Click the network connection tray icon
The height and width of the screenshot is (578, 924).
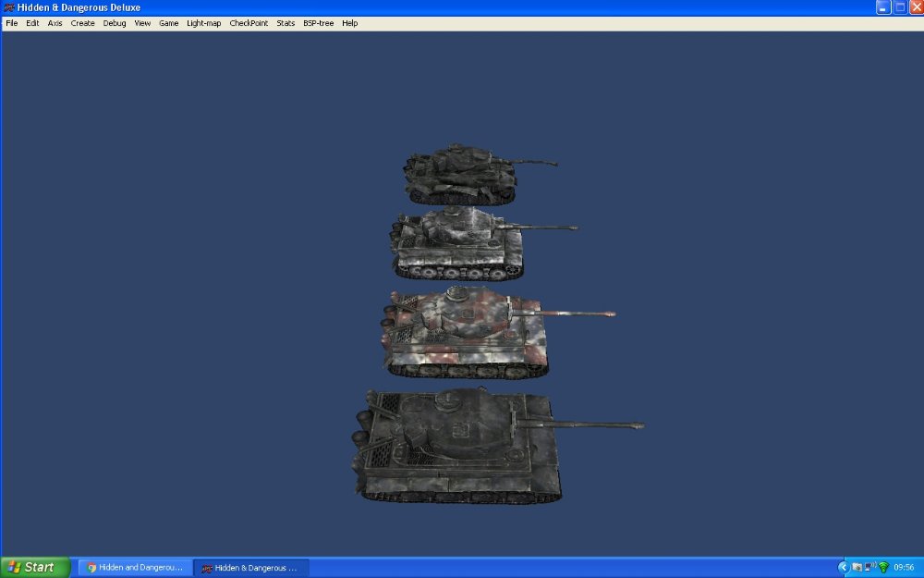[x=869, y=566]
